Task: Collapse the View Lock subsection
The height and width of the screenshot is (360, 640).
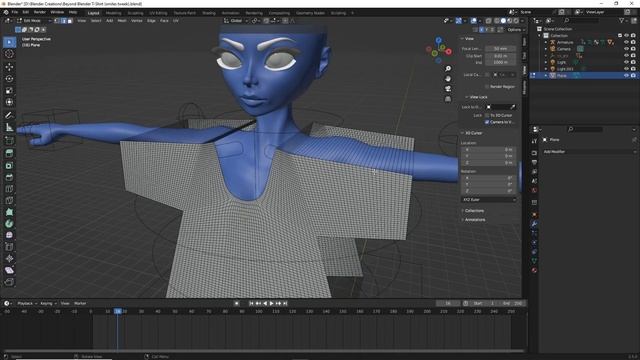Action: tap(478, 97)
